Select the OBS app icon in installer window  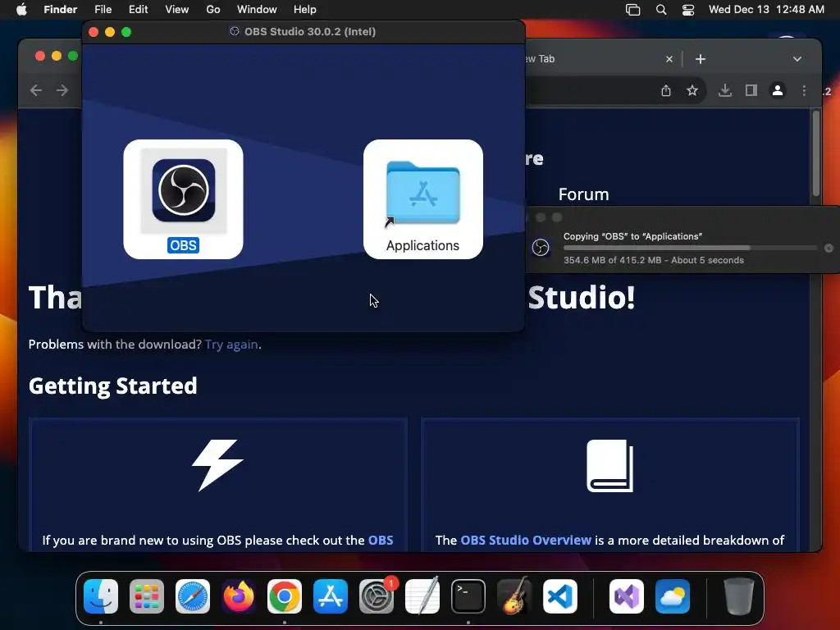click(x=183, y=190)
